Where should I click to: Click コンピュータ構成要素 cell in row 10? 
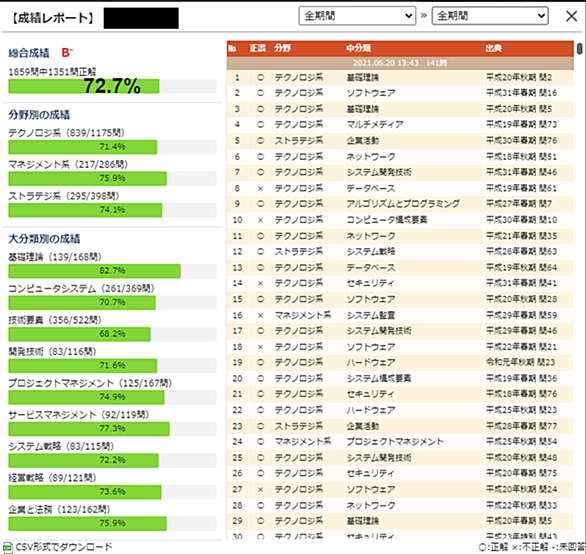click(387, 220)
